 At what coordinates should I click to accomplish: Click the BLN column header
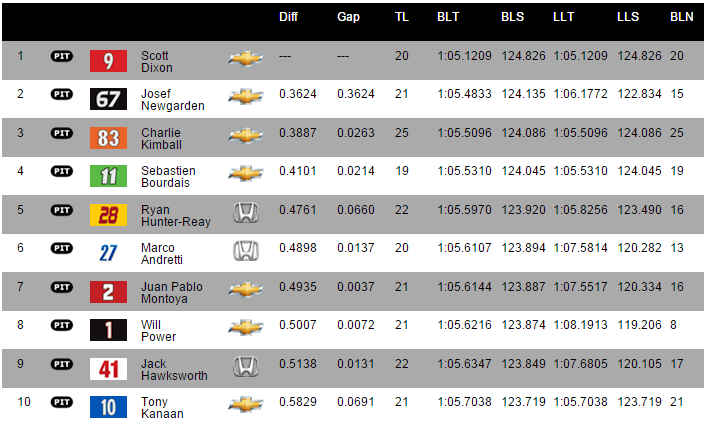tap(681, 17)
